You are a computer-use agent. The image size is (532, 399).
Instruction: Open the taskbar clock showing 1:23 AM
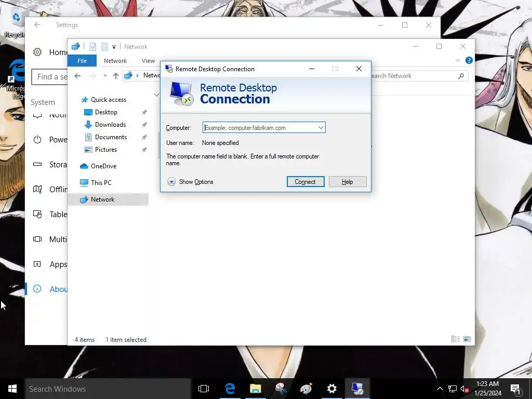pyautogui.click(x=487, y=389)
